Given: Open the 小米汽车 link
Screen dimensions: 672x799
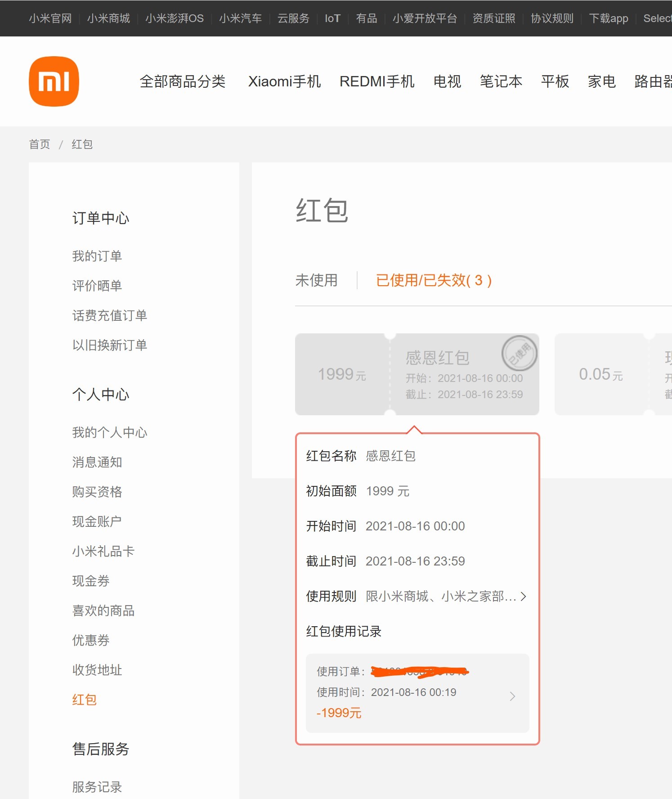Looking at the screenshot, I should click(x=241, y=18).
